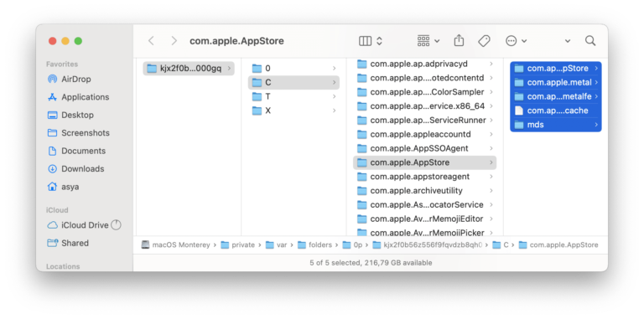Click the Search magnifier icon
This screenshot has height=319, width=644.
pos(590,40)
